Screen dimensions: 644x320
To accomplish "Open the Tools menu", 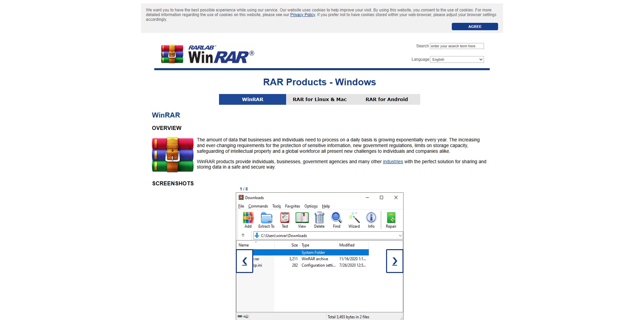I will [x=276, y=206].
